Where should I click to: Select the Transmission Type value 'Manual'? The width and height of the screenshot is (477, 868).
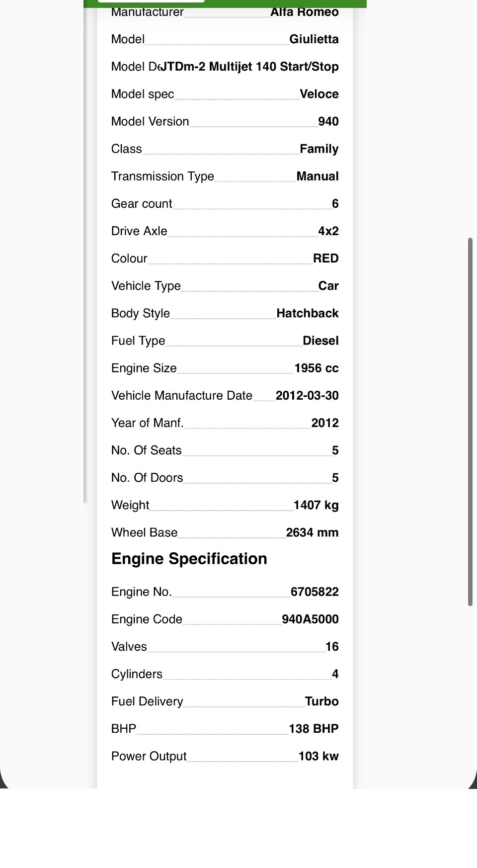[318, 176]
